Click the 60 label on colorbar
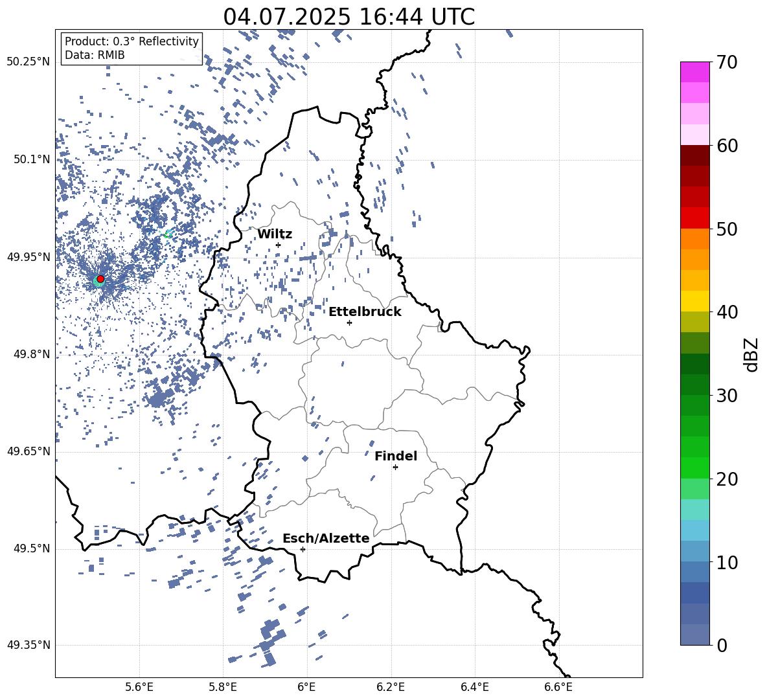Screen dimensions: 767x700 click(726, 146)
